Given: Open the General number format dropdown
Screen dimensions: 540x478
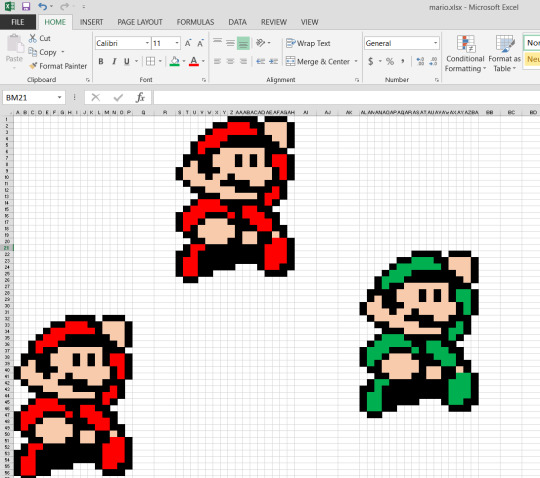Looking at the screenshot, I should pyautogui.click(x=436, y=43).
